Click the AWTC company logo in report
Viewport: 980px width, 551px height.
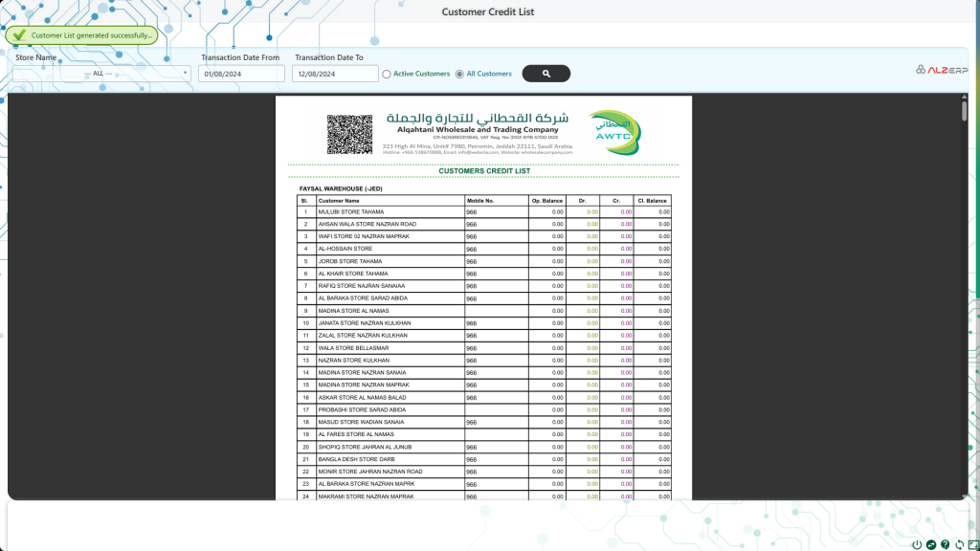614,132
